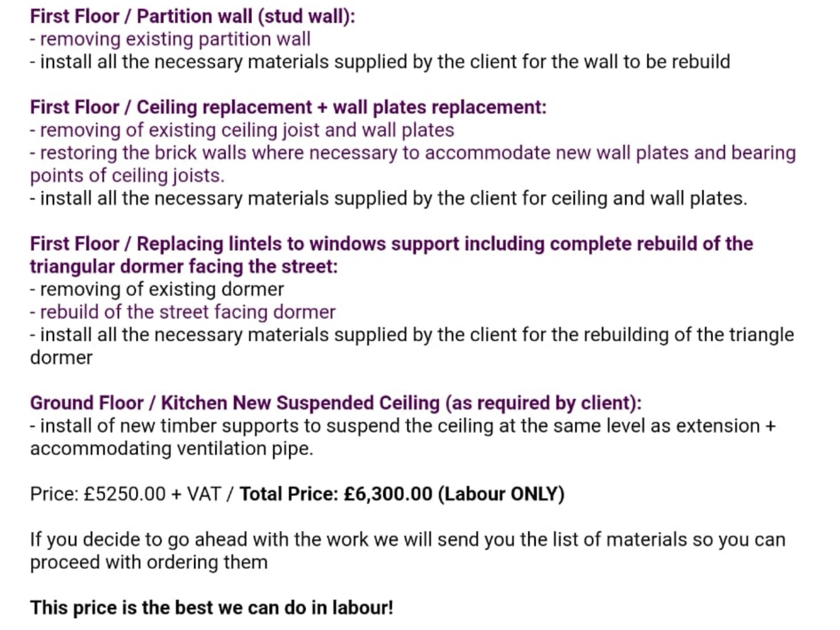Click the text 'points of ceiling joists.'
The image size is (840, 630).
(x=127, y=176)
